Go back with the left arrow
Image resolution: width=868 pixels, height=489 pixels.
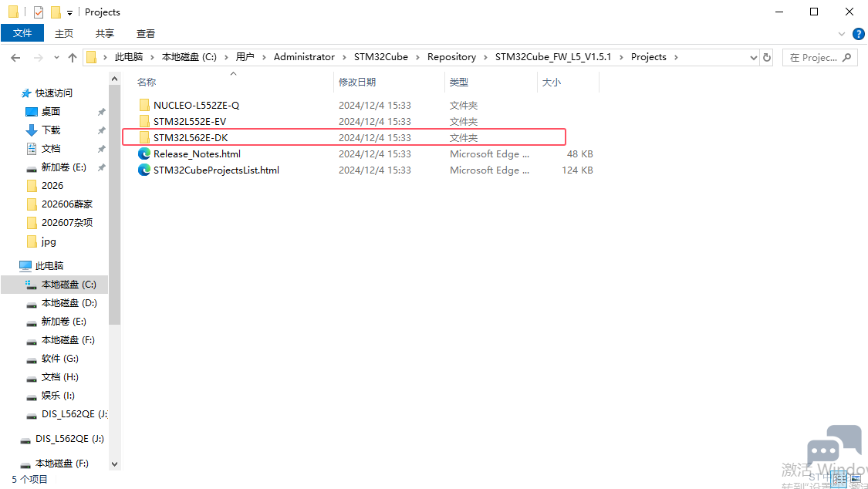pos(15,58)
